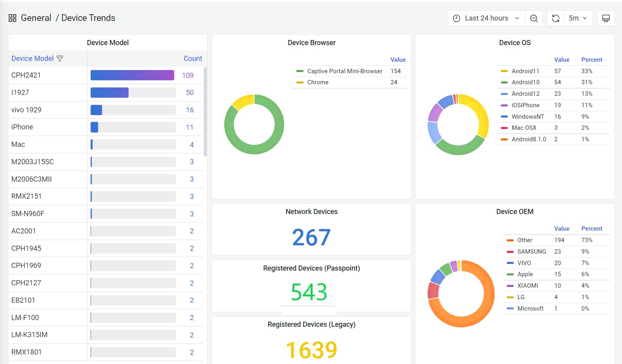Select the iPhone device model cell

pos(47,127)
